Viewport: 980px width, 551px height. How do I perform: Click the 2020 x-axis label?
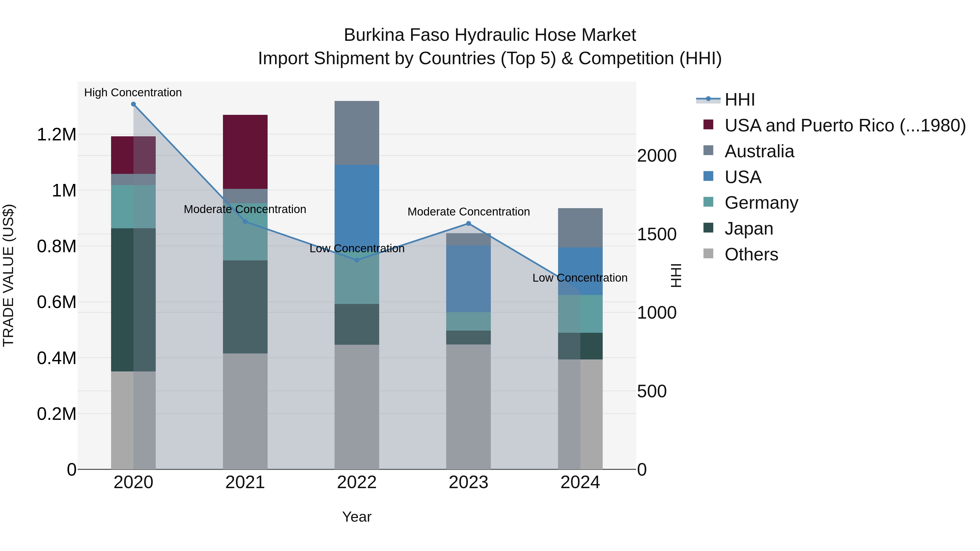(134, 482)
